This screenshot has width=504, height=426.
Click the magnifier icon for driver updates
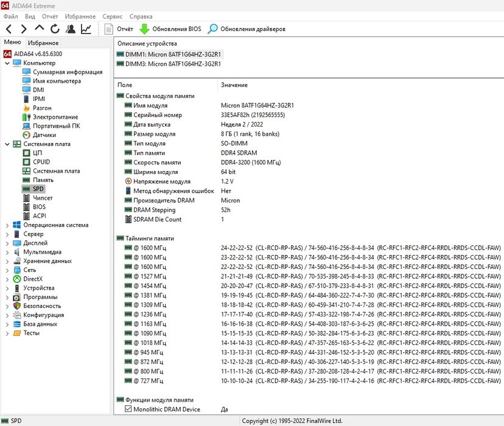tap(212, 29)
